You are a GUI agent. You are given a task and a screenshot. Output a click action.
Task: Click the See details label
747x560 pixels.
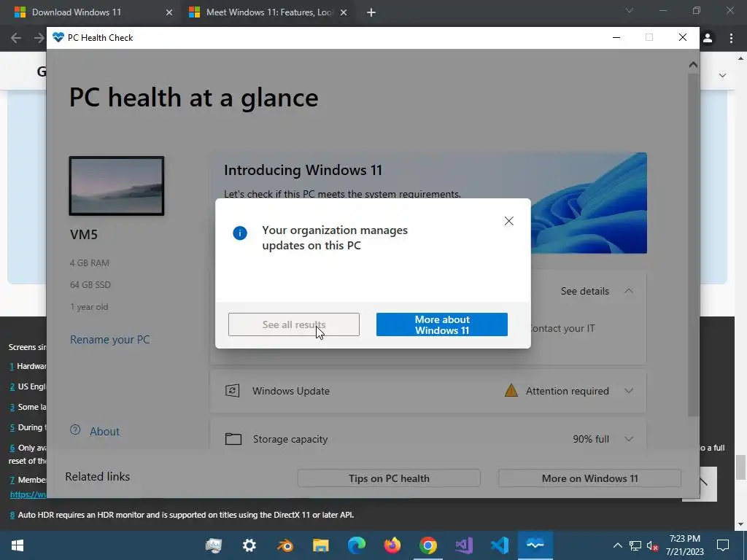pos(584,291)
